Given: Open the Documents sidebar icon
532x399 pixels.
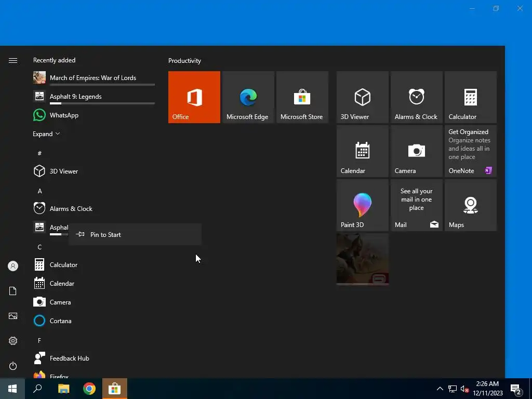Looking at the screenshot, I should pyautogui.click(x=13, y=291).
